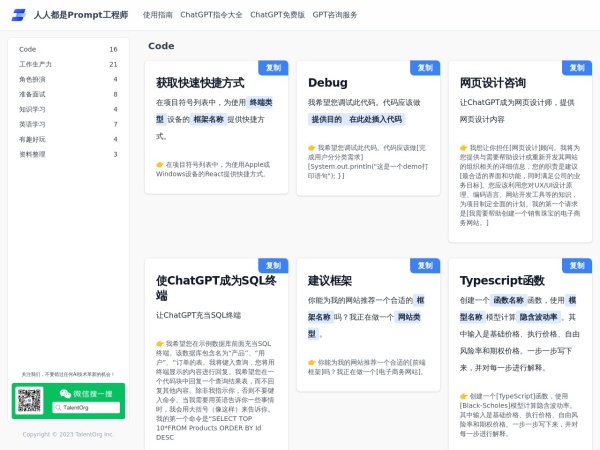Open GPT咨询服务 navigation link
600x450 pixels.
tap(335, 15)
